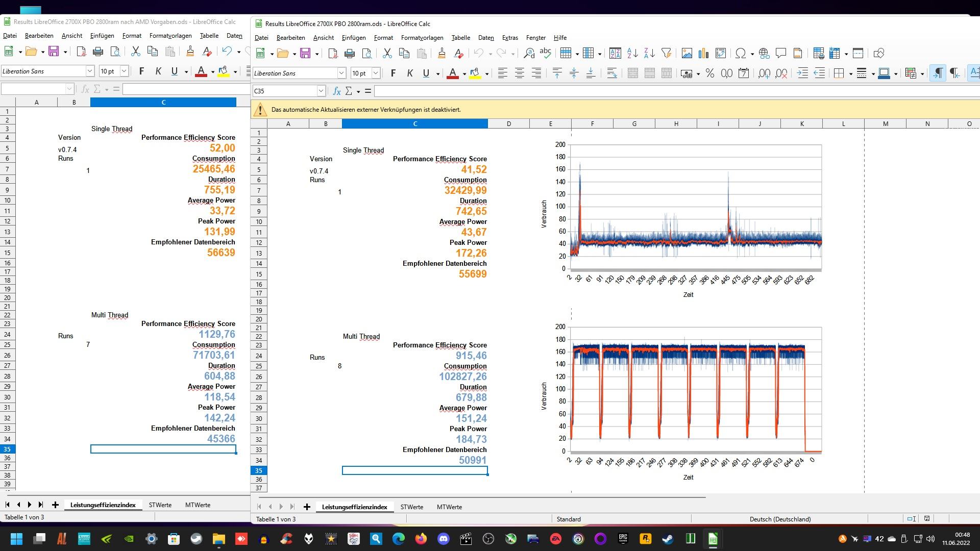This screenshot has width=980, height=551.
Task: Click next sheet arrow in left window
Action: click(29, 505)
